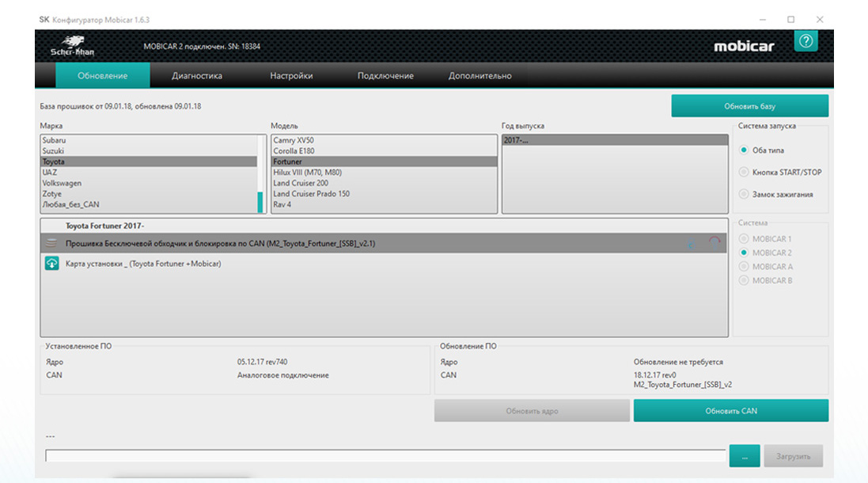The image size is (868, 483).
Task: Choose Land Cruiser Prado 150 model
Action: (385, 194)
